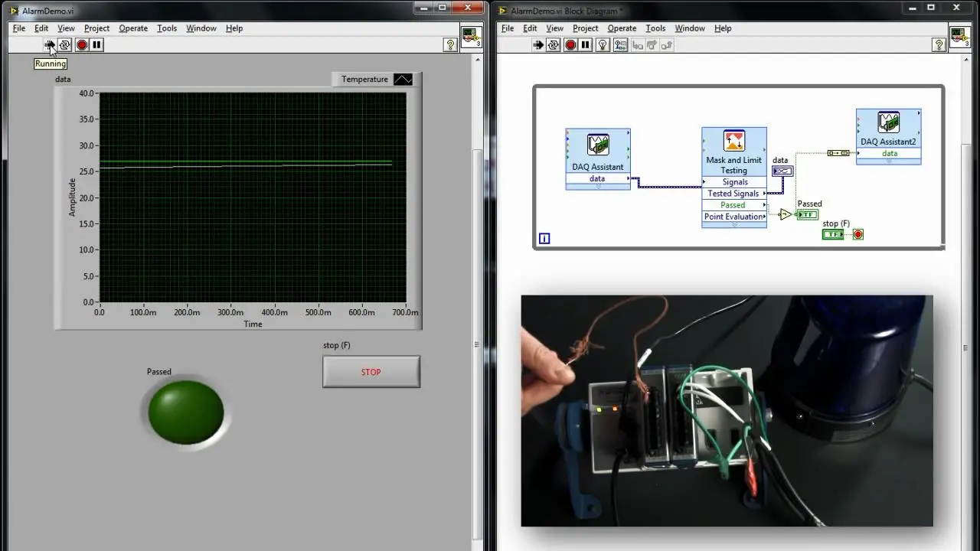Click Run Continuously in Block Diagram toolbar
980x551 pixels.
pos(554,45)
